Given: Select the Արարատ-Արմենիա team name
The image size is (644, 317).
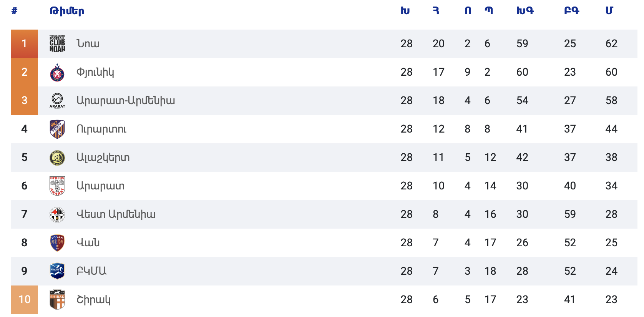Looking at the screenshot, I should pyautogui.click(x=126, y=101).
